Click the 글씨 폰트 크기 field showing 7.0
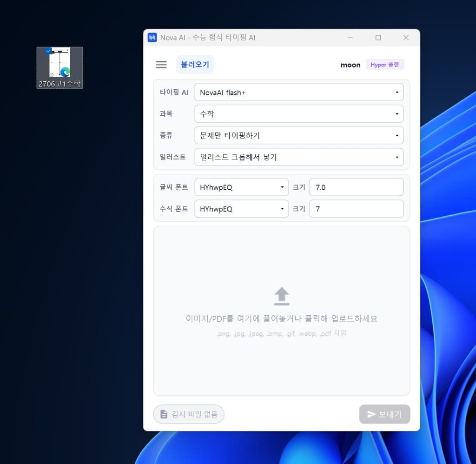Viewport: 476px width, 464px height. tap(357, 187)
